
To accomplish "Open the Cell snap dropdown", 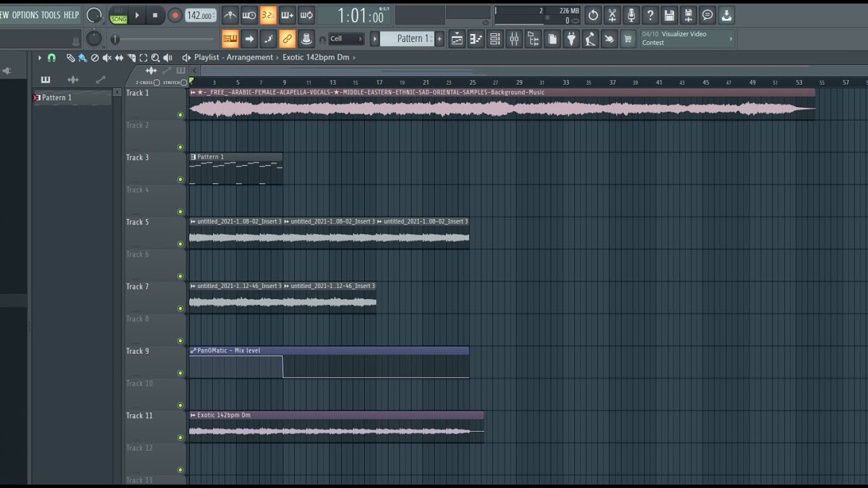I will [x=347, y=39].
